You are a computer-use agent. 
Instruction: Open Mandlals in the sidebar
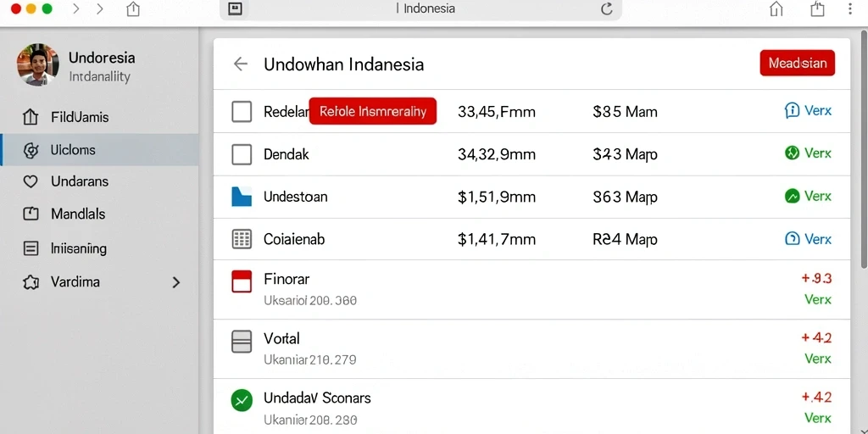[100, 214]
